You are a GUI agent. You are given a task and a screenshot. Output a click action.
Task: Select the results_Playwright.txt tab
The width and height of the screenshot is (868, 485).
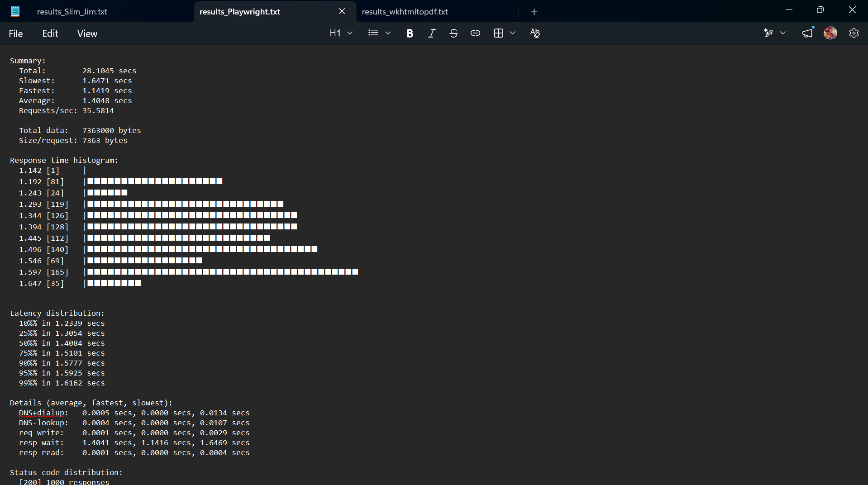tap(239, 12)
